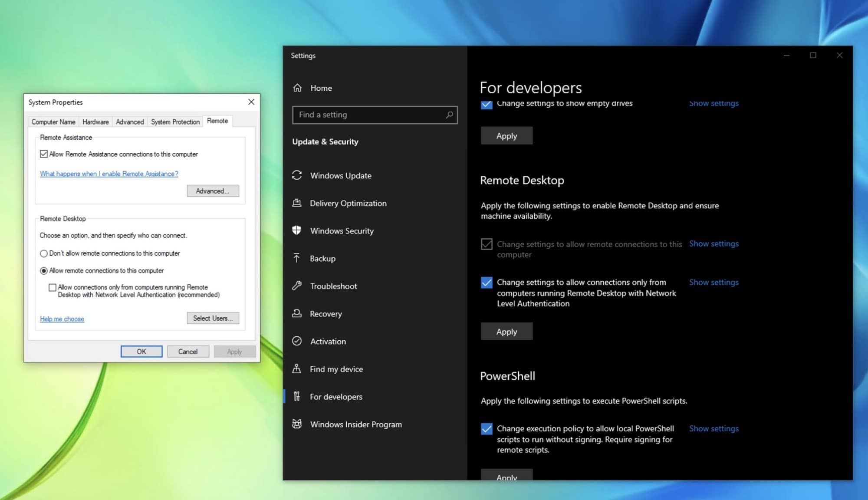Open the Recovery page
The width and height of the screenshot is (868, 500).
pyautogui.click(x=325, y=314)
